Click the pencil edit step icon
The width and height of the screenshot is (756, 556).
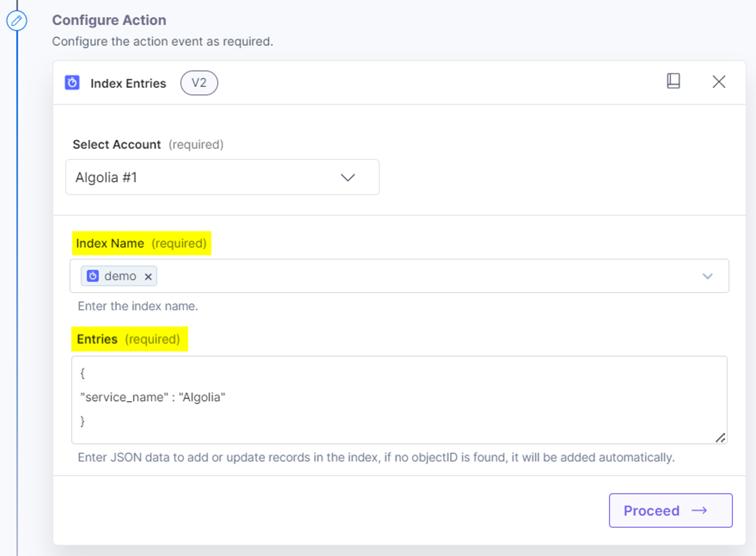[17, 21]
